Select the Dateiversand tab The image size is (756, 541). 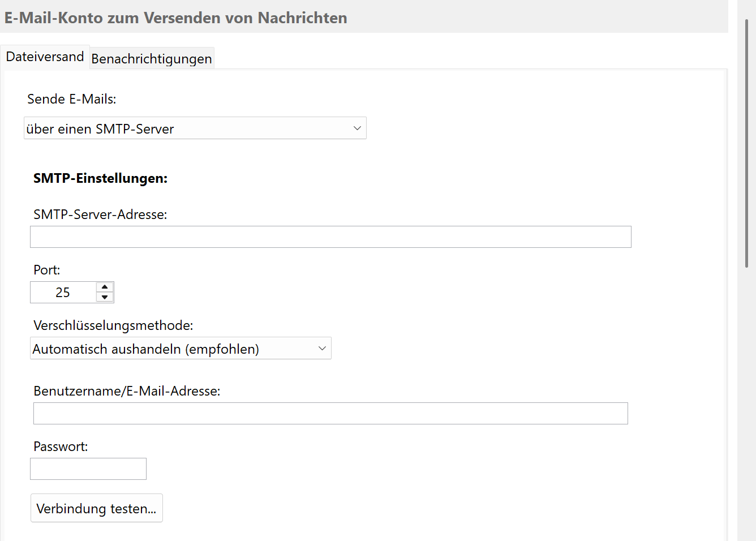click(x=44, y=56)
